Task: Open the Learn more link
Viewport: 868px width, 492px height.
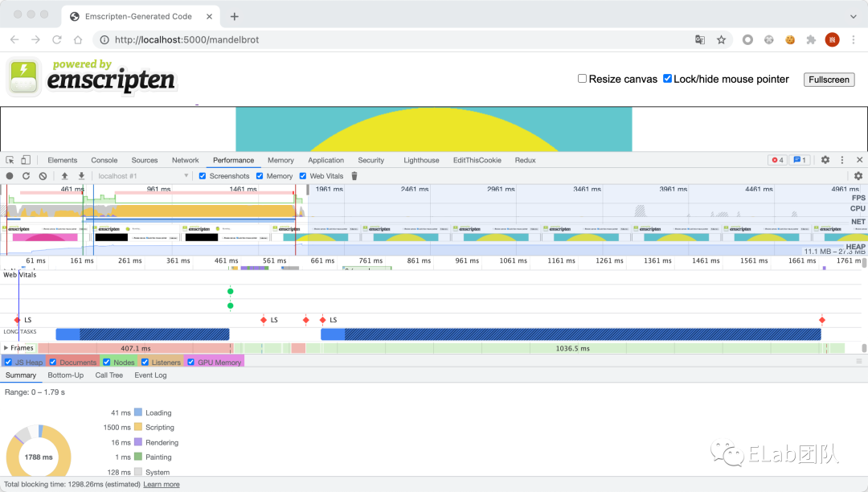Action: 162,484
